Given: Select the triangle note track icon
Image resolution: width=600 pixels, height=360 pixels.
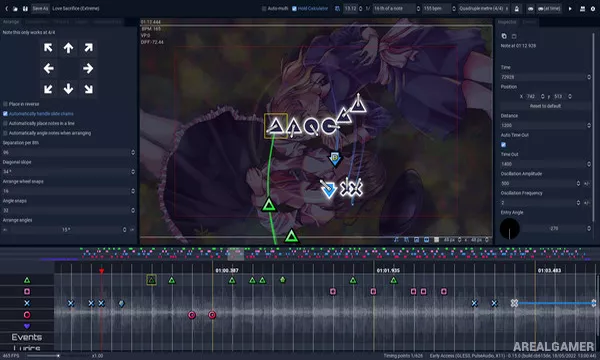Looking at the screenshot, I should coord(27,280).
